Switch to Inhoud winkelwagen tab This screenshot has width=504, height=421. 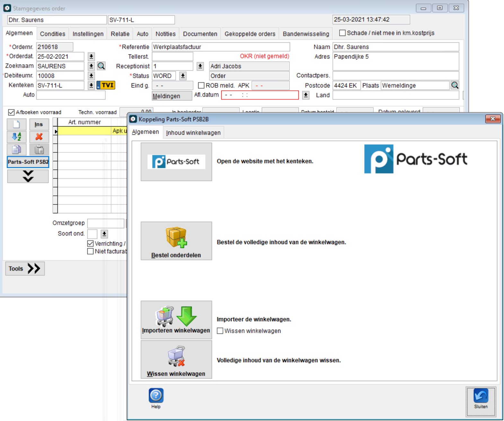click(193, 133)
